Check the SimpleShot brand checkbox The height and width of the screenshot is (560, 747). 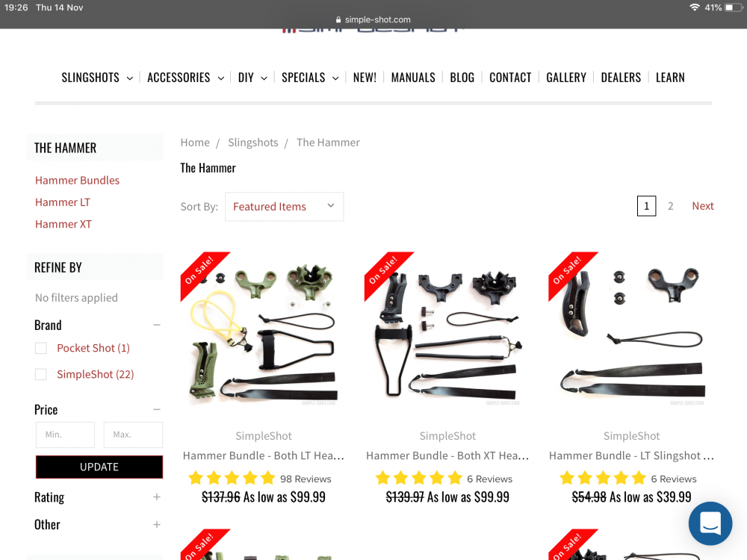coord(41,374)
